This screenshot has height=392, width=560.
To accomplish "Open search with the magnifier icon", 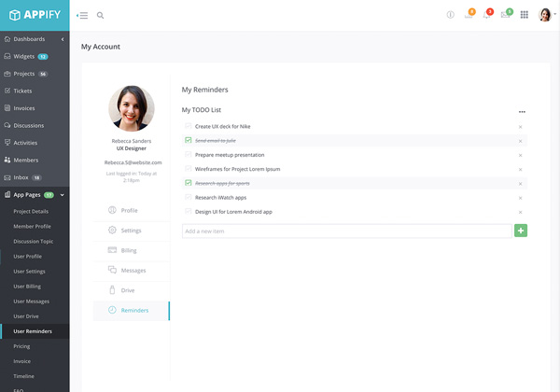I will point(101,15).
